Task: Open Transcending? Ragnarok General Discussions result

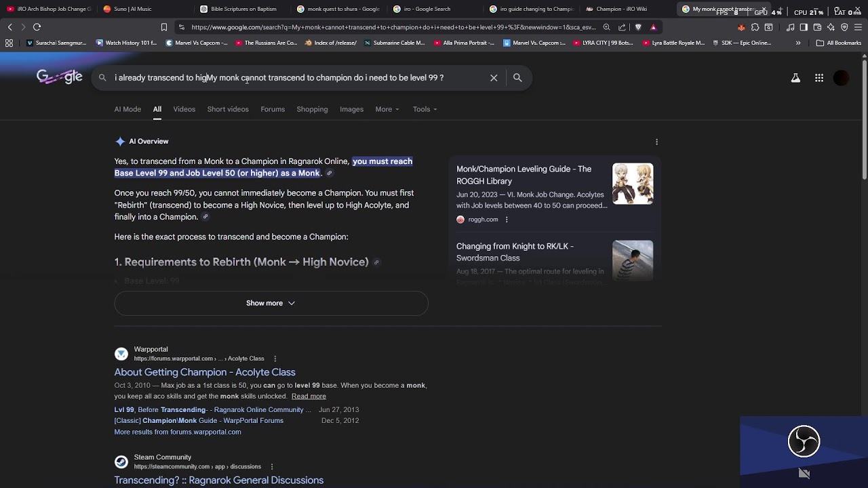Action: click(x=219, y=480)
